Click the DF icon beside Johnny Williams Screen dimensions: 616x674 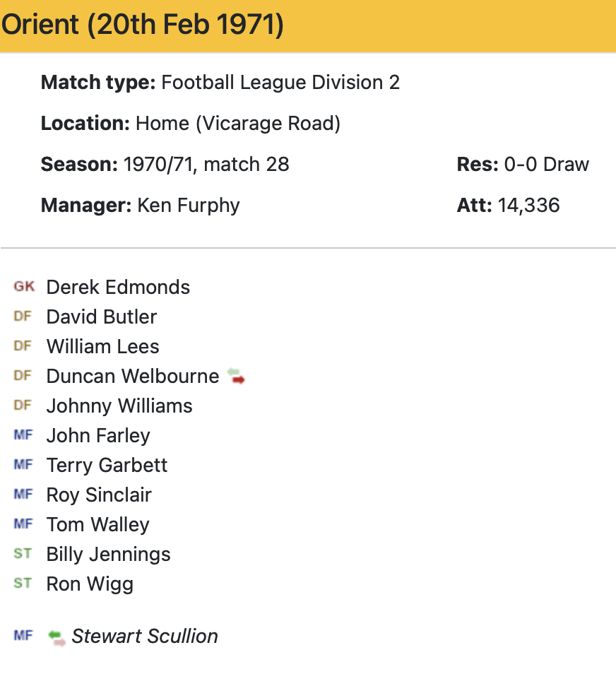23,406
